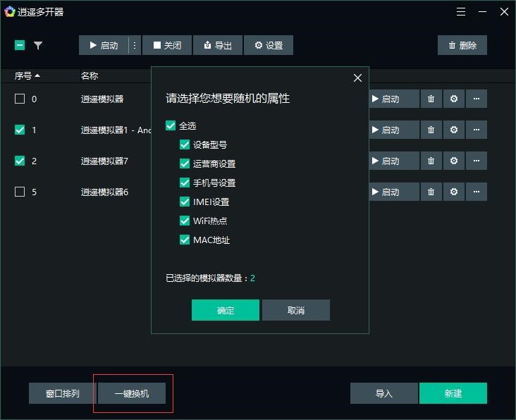Select emulator row 0 checkbox

point(20,99)
